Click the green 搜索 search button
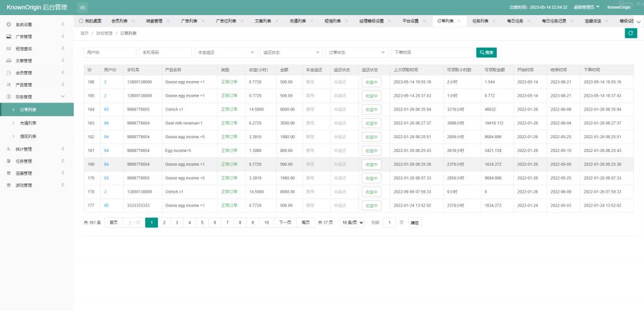Image resolution: width=644 pixels, height=311 pixels. (x=487, y=52)
